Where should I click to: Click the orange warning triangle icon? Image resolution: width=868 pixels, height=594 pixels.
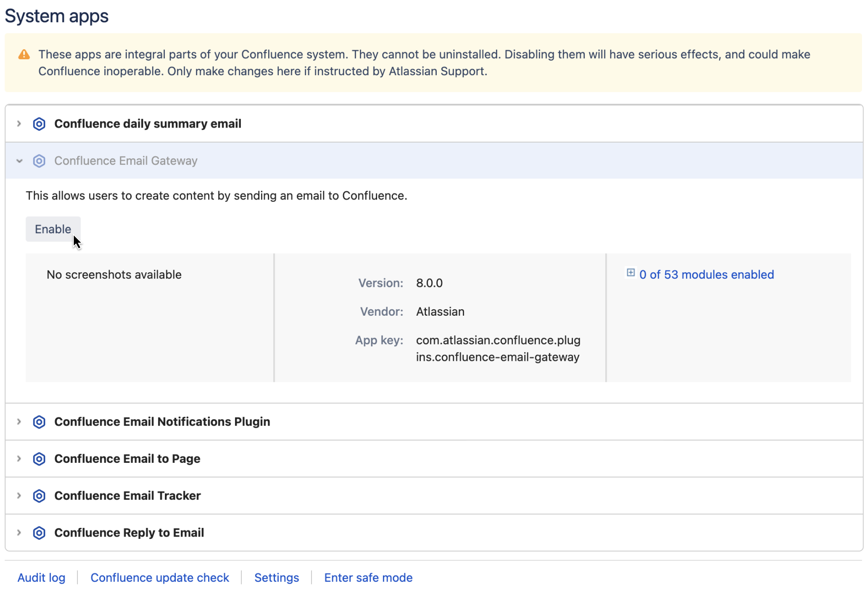tap(24, 55)
